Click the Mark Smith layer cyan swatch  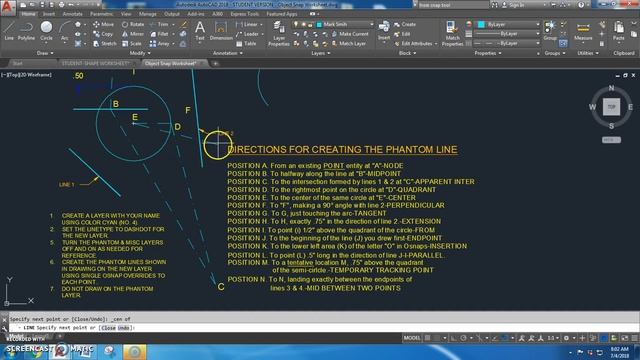point(319,24)
